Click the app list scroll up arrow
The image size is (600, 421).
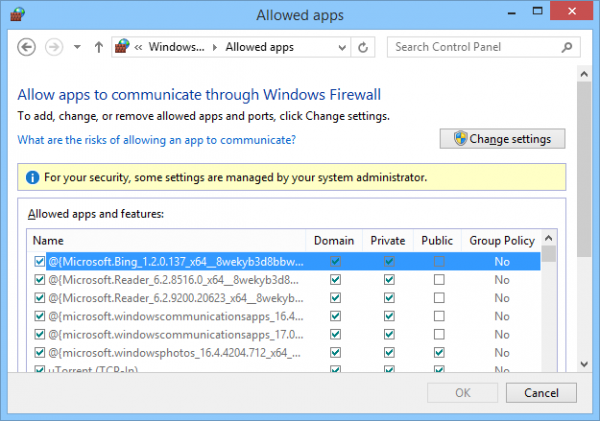549,238
